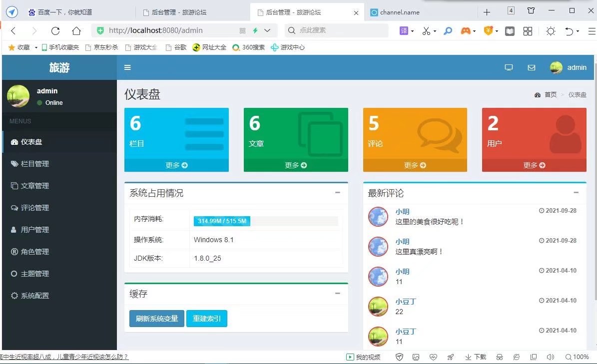Collapse the 最新评论 panel
The image size is (597, 364).
576,192
